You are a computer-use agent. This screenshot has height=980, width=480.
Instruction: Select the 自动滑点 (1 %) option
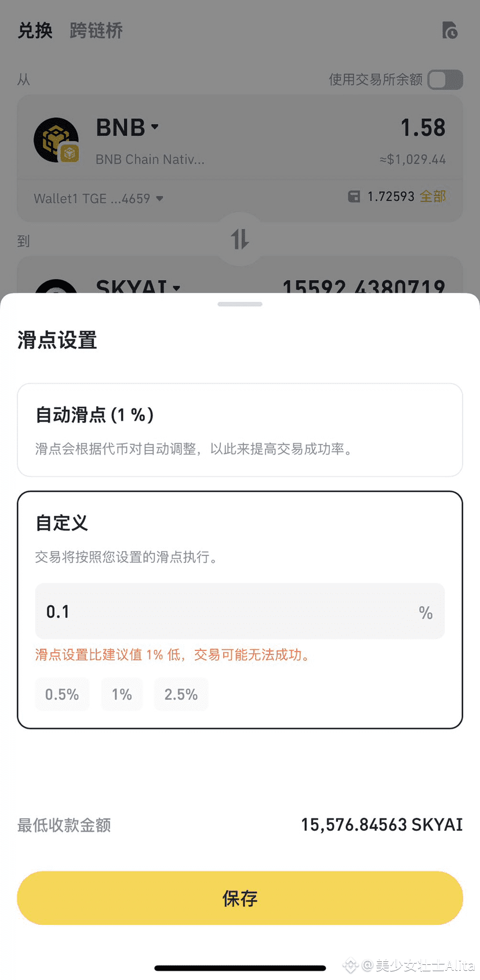240,430
